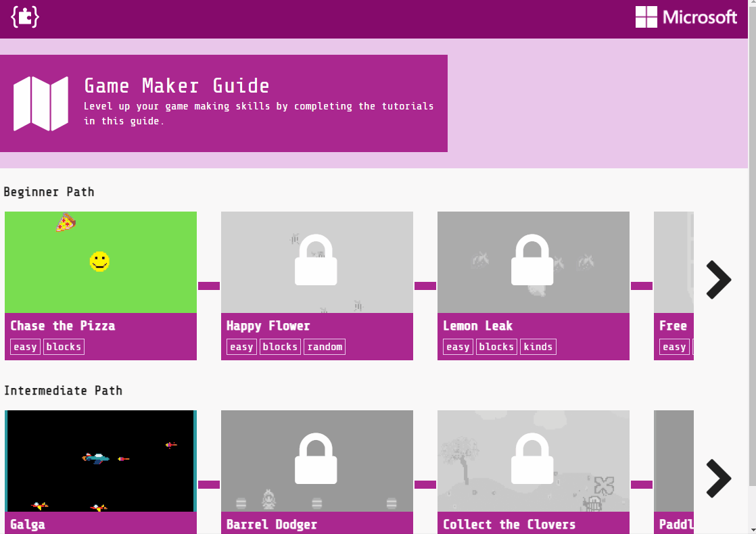
Task: Click the MakeCode puzzle-piece logo
Action: coord(24,18)
